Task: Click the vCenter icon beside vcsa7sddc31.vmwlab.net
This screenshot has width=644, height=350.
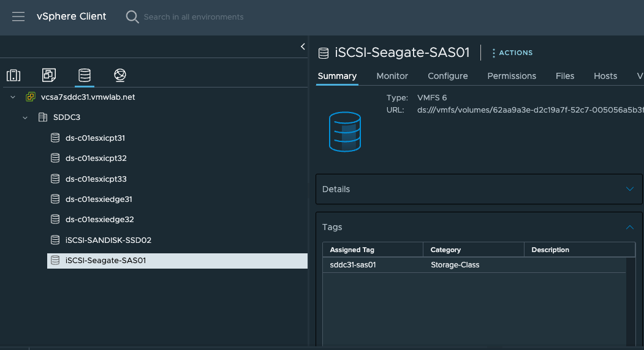Action: coord(31,97)
